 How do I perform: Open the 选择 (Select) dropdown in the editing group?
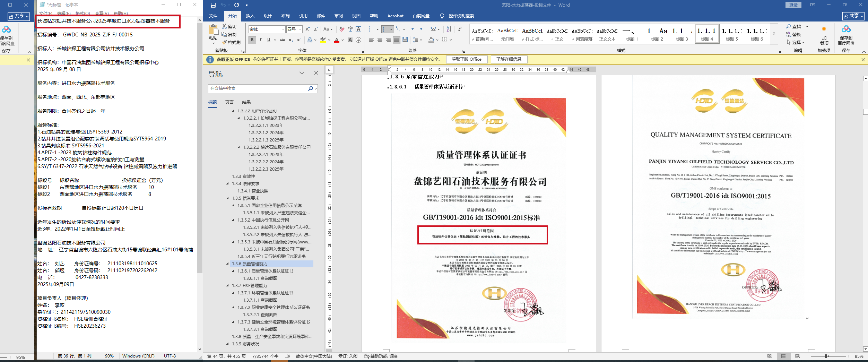pos(795,42)
